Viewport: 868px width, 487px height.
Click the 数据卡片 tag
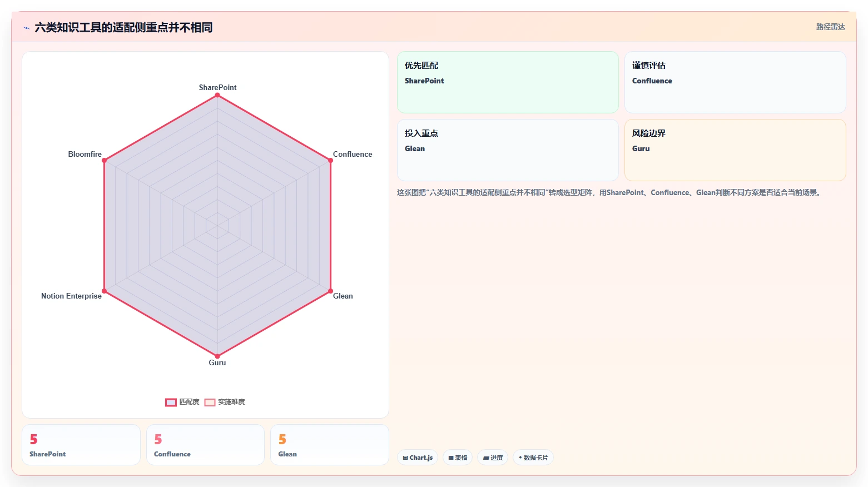tap(533, 458)
